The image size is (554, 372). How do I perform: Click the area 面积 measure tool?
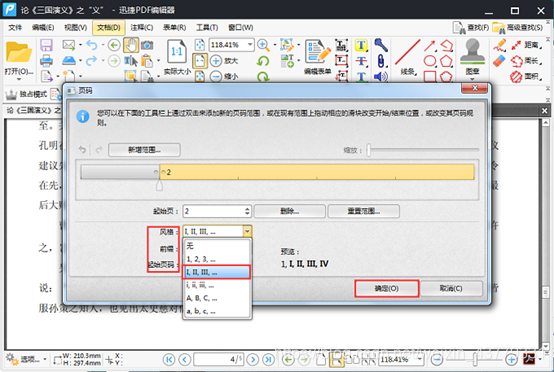click(526, 76)
